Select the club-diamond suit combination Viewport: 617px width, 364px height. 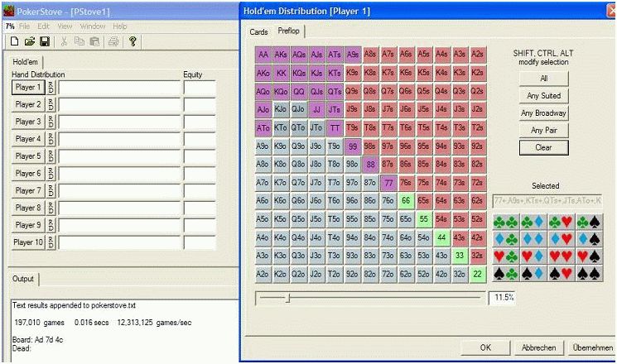click(533, 223)
